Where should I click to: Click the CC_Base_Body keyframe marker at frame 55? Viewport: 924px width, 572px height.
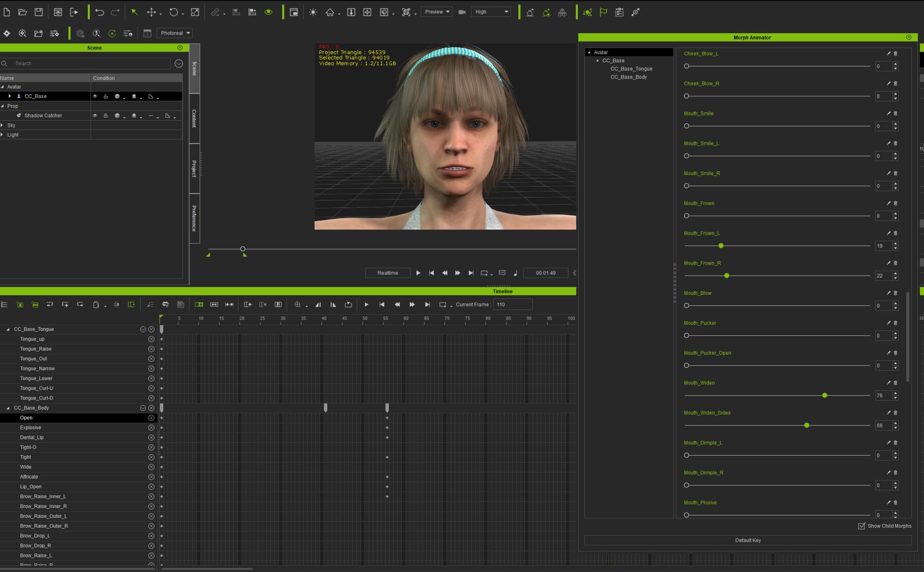[387, 408]
